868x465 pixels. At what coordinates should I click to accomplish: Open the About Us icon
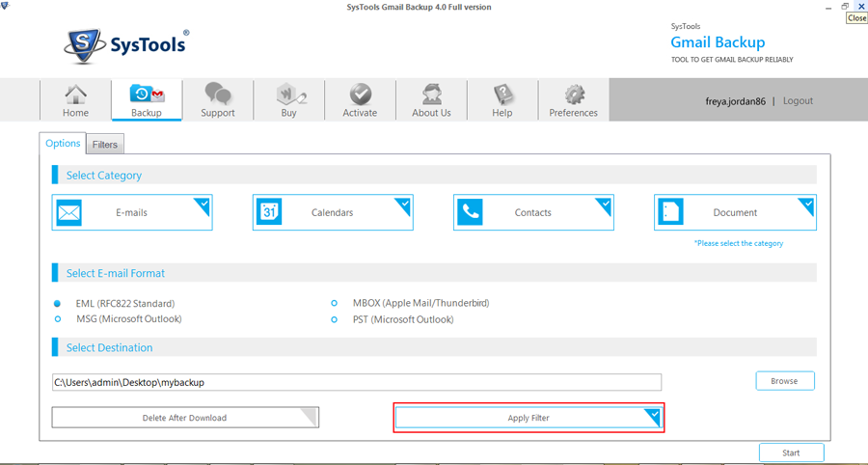pyautogui.click(x=431, y=100)
